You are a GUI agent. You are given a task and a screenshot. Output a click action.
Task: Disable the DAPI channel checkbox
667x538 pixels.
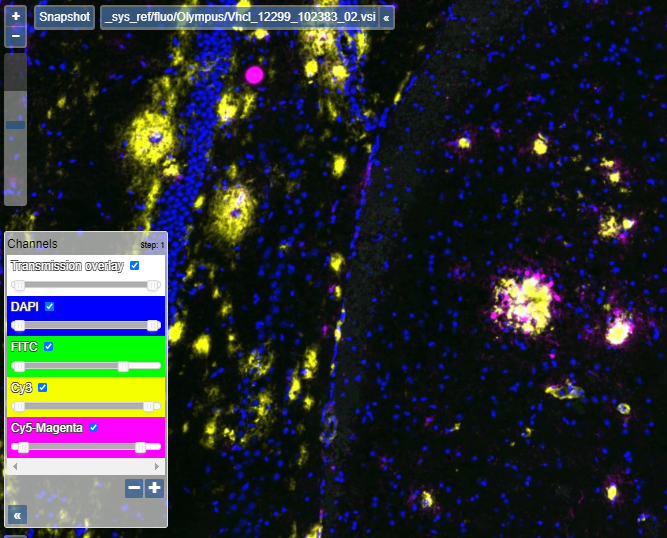pos(49,306)
